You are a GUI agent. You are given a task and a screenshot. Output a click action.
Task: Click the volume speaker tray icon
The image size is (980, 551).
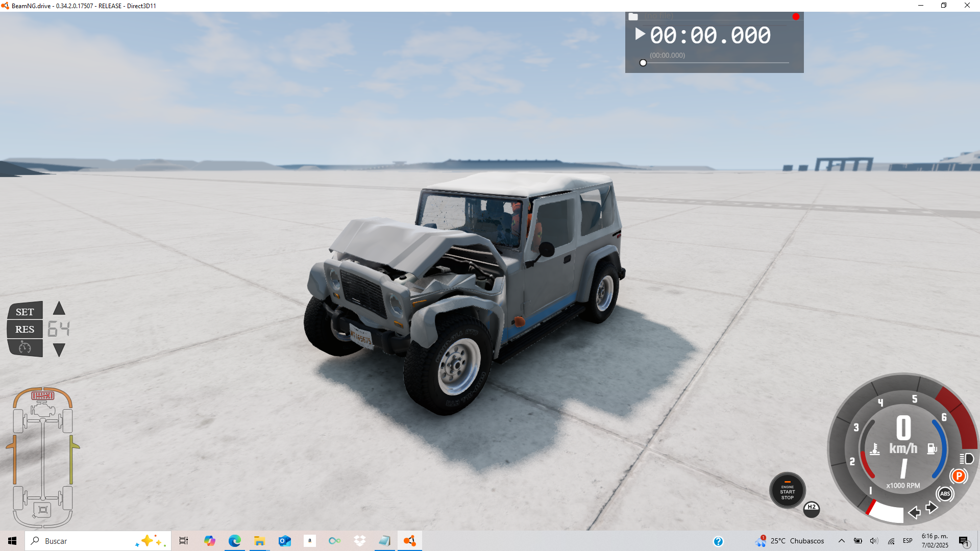pyautogui.click(x=874, y=541)
